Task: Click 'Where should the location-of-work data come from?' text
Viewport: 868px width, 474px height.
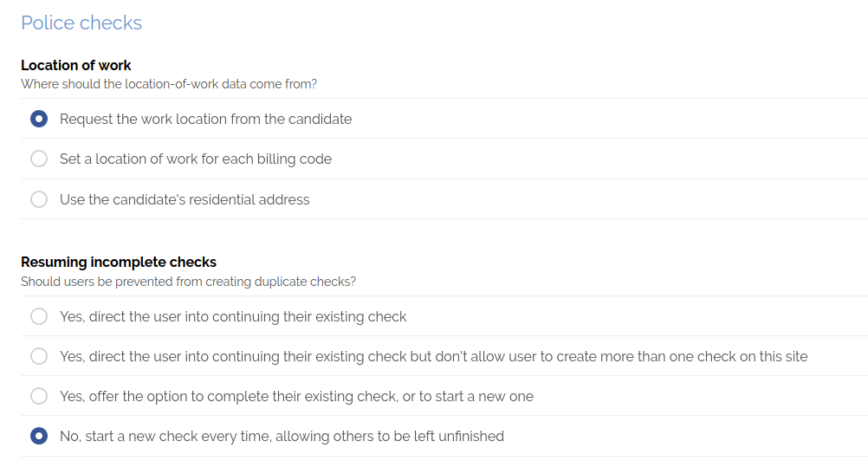Action: 169,84
